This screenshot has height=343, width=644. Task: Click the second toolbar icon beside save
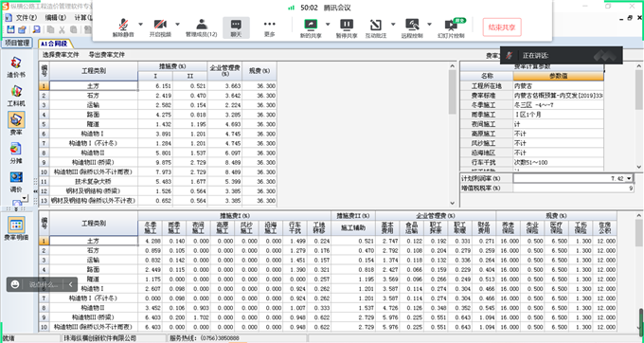point(22,29)
